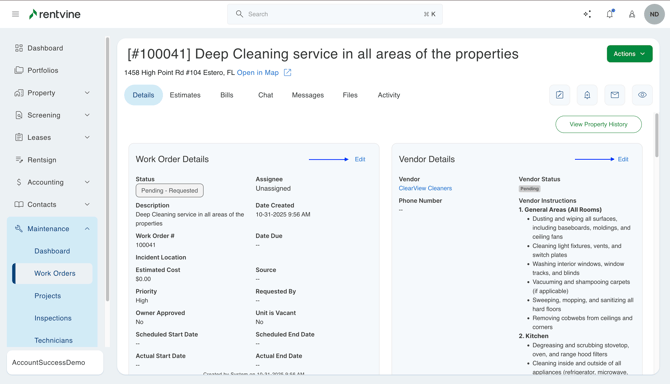Click the AccountSuccessDemo account box
The width and height of the screenshot is (670, 384).
pyautogui.click(x=55, y=362)
